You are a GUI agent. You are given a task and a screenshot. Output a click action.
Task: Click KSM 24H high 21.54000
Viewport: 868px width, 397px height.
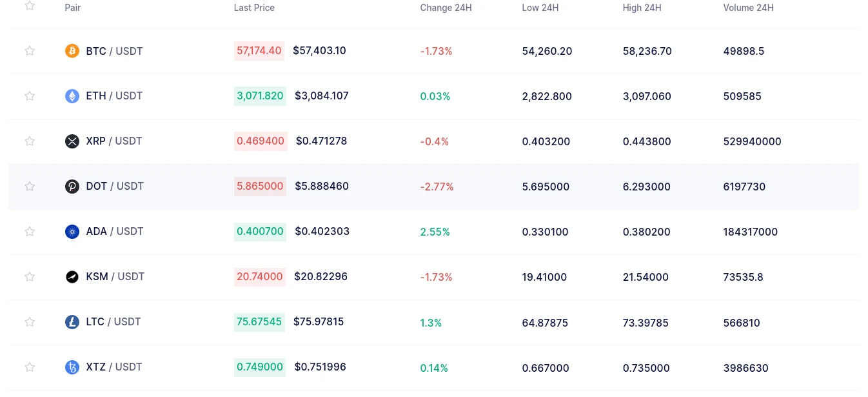pos(646,278)
